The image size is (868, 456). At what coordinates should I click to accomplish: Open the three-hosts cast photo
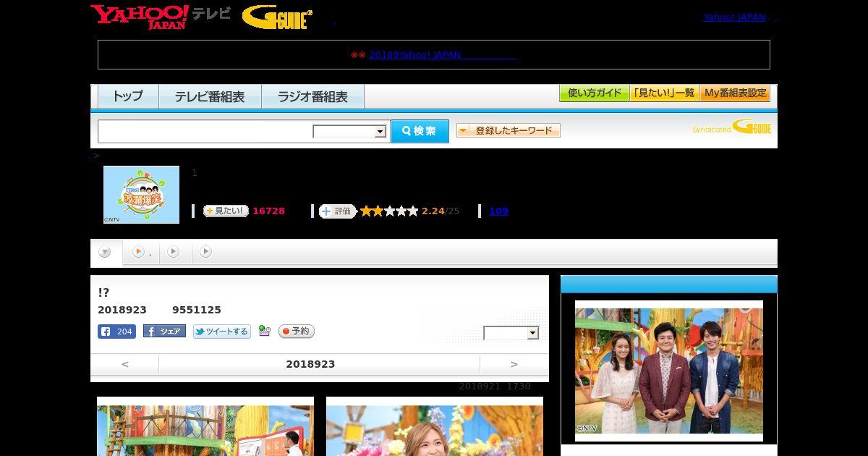point(669,371)
